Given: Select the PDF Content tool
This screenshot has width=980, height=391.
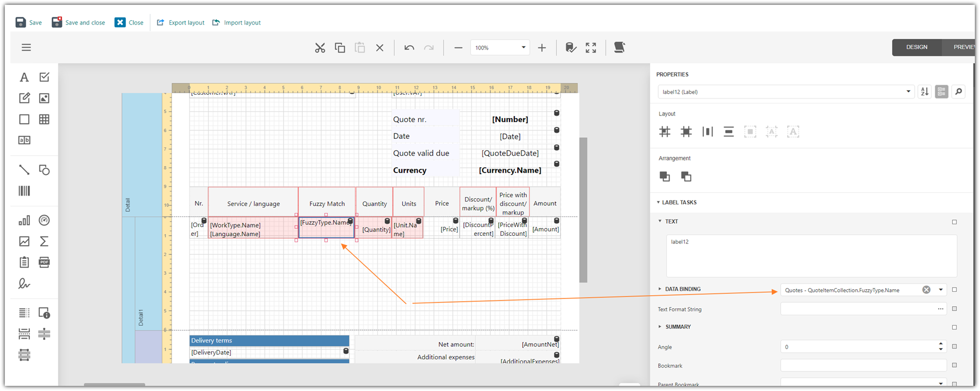Looking at the screenshot, I should point(44,262).
